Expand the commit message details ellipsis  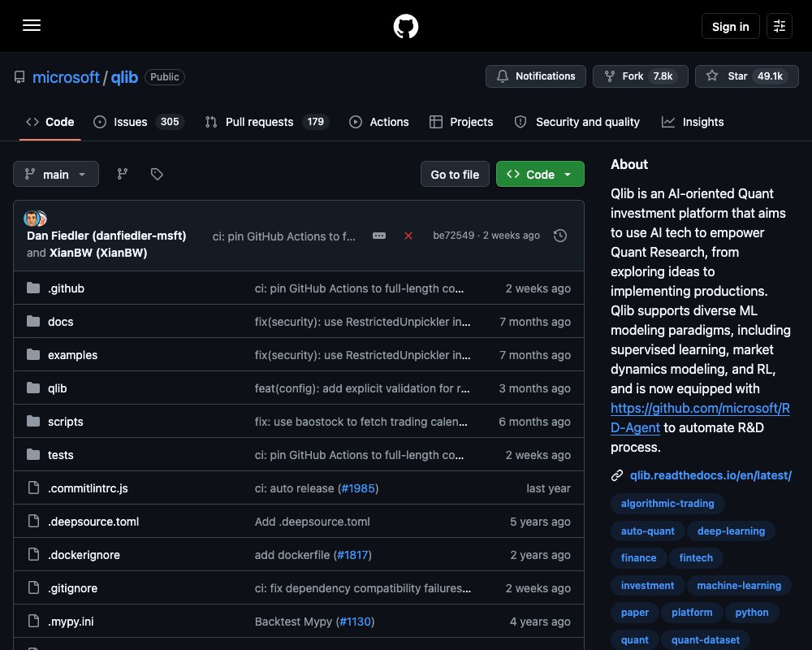point(379,236)
